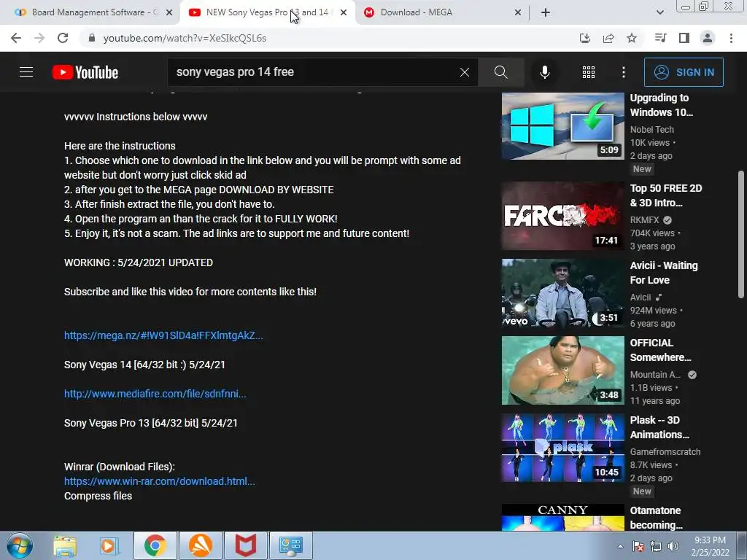Open the CANNY Otamatone thumbnail
Image resolution: width=747 pixels, height=560 pixels.
pos(562,517)
